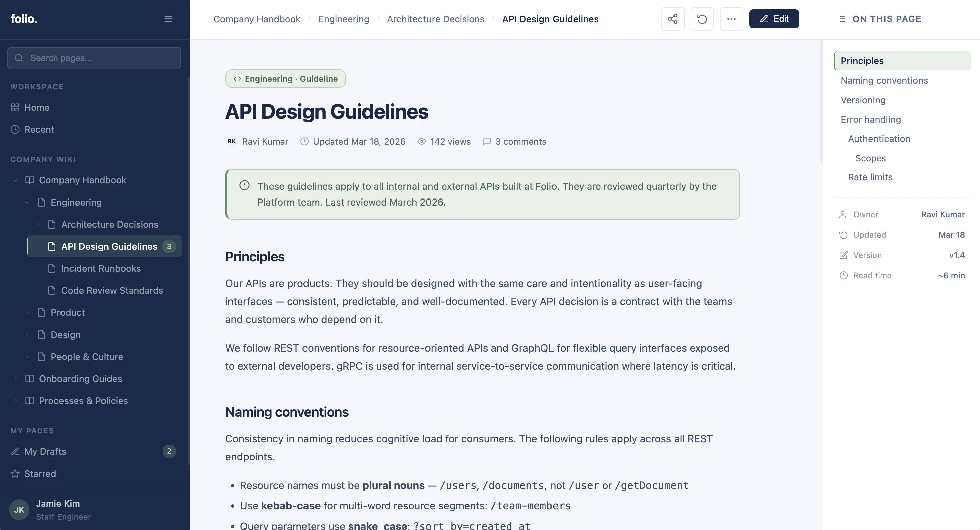Jump to Error handling section
This screenshot has width=980, height=530.
pyautogui.click(x=871, y=120)
